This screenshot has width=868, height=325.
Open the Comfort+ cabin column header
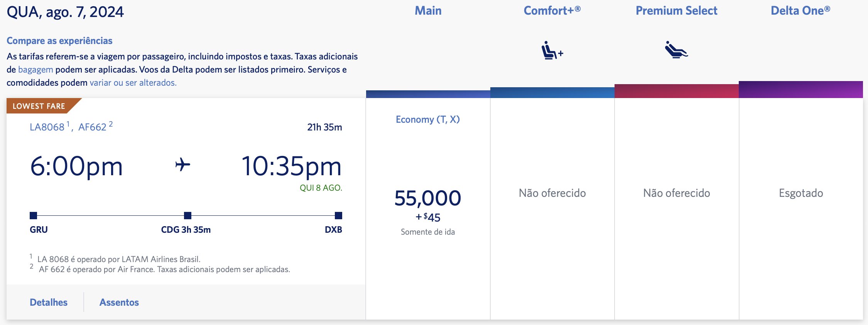[x=552, y=11]
